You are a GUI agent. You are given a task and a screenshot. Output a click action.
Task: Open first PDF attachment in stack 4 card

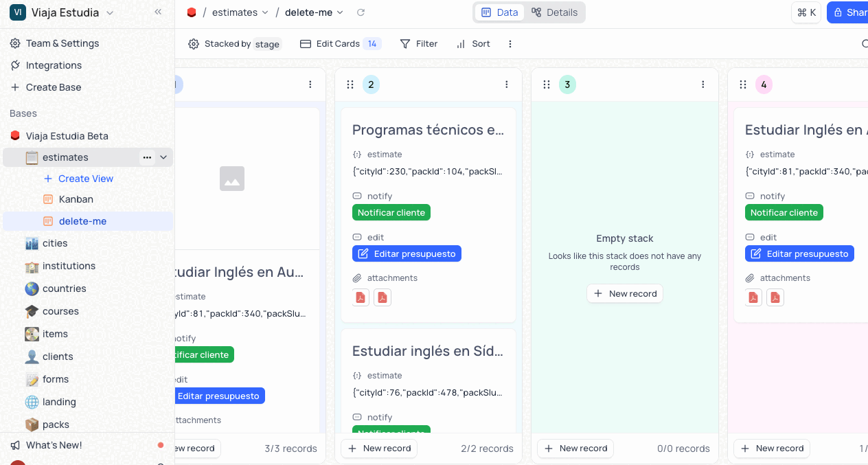(753, 297)
